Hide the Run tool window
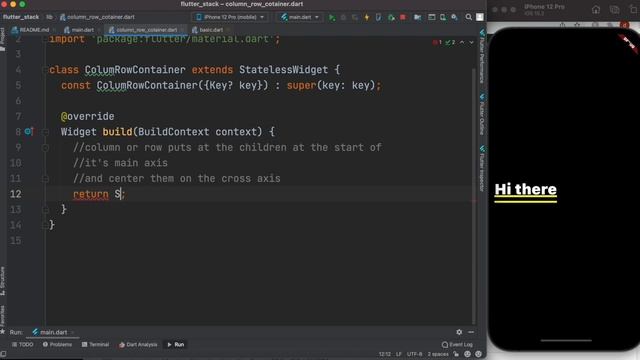This screenshot has height=360, width=640. (471, 332)
